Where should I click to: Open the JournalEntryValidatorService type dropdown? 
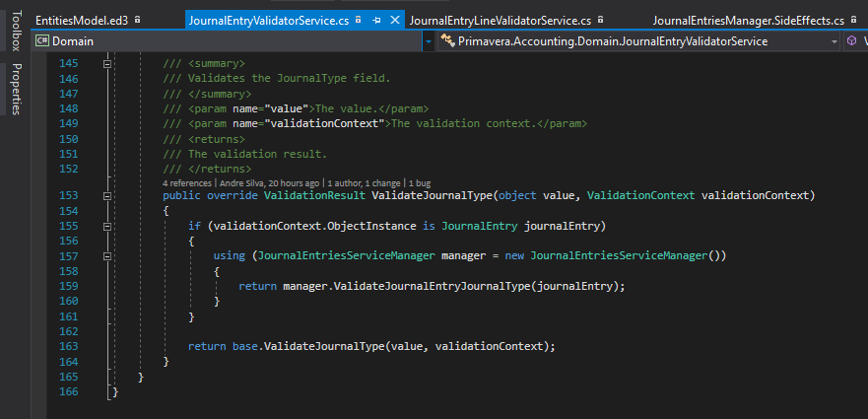point(835,41)
